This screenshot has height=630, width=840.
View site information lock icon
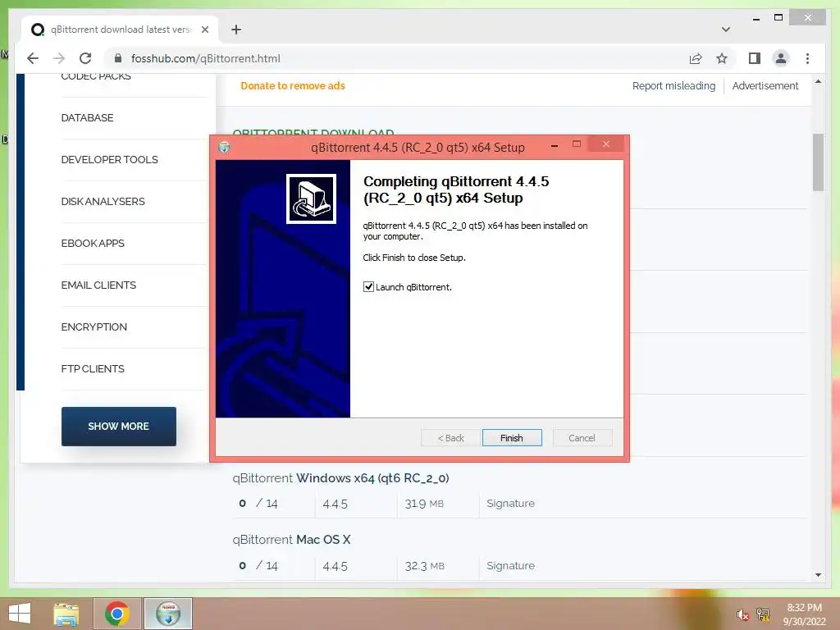[x=118, y=58]
